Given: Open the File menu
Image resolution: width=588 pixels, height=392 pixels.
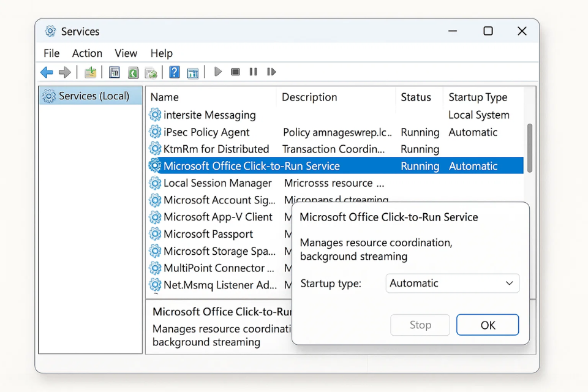Looking at the screenshot, I should click(x=51, y=53).
